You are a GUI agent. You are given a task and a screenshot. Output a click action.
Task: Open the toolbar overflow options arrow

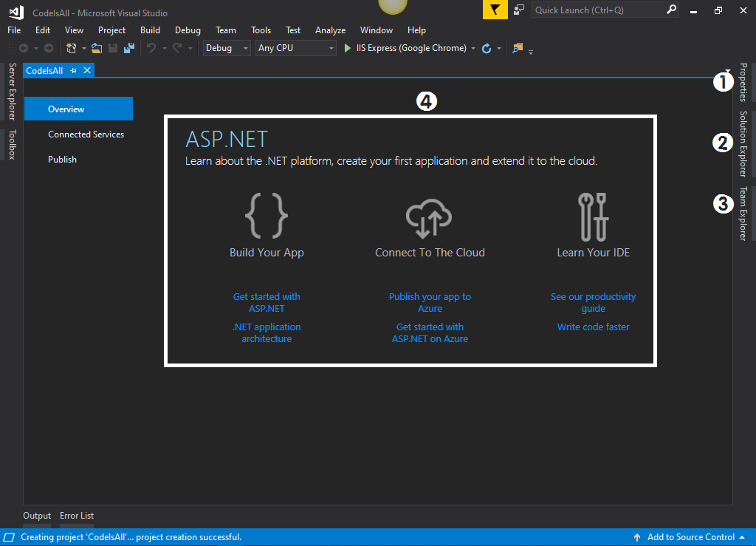pos(531,52)
